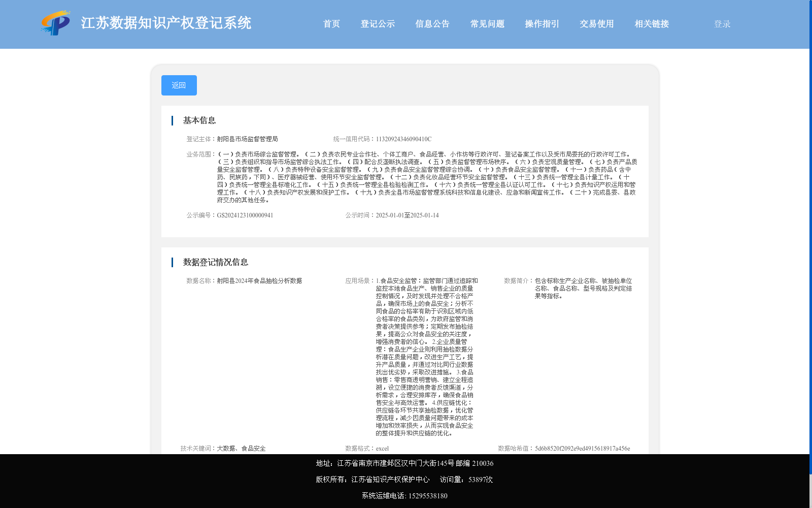This screenshot has width=812, height=508.
Task: Select publicity number GS2024123100000941
Action: click(x=245, y=215)
